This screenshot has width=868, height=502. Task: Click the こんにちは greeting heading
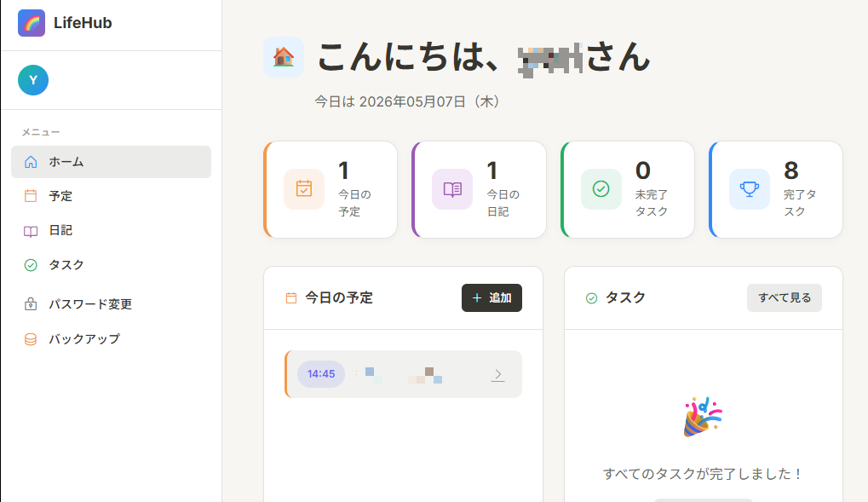pyautogui.click(x=483, y=57)
